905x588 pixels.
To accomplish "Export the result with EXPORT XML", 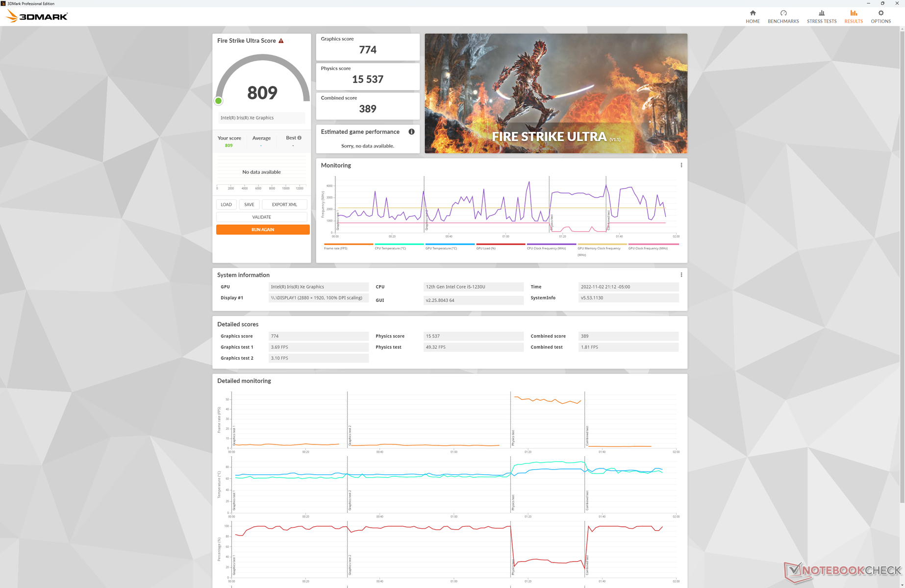I will click(x=284, y=204).
